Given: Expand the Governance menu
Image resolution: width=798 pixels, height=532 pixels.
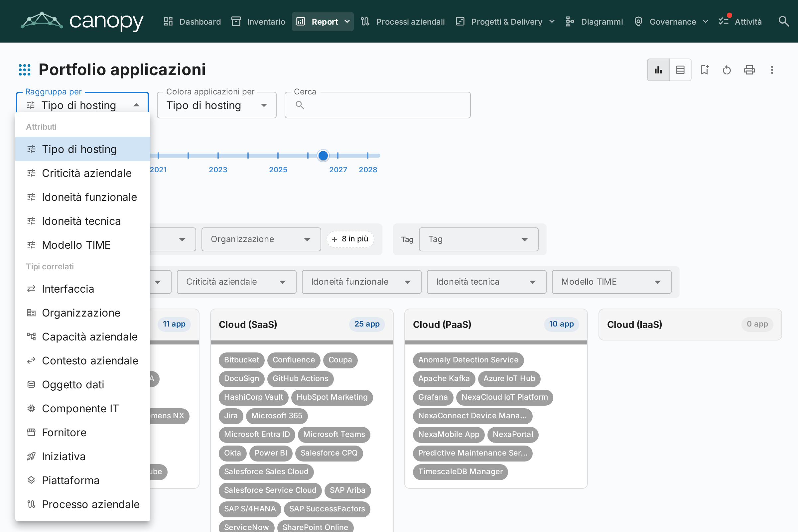Looking at the screenshot, I should 671,21.
